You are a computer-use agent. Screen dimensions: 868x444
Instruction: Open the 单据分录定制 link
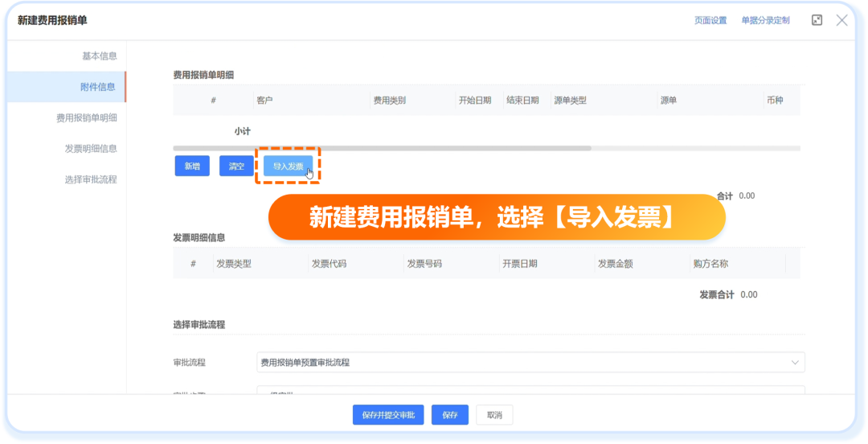click(x=766, y=20)
